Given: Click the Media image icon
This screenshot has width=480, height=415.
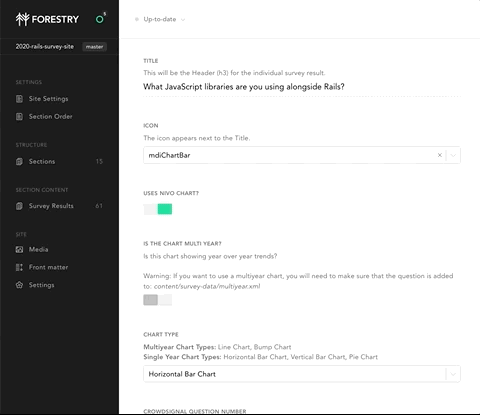Looking at the screenshot, I should [x=19, y=249].
